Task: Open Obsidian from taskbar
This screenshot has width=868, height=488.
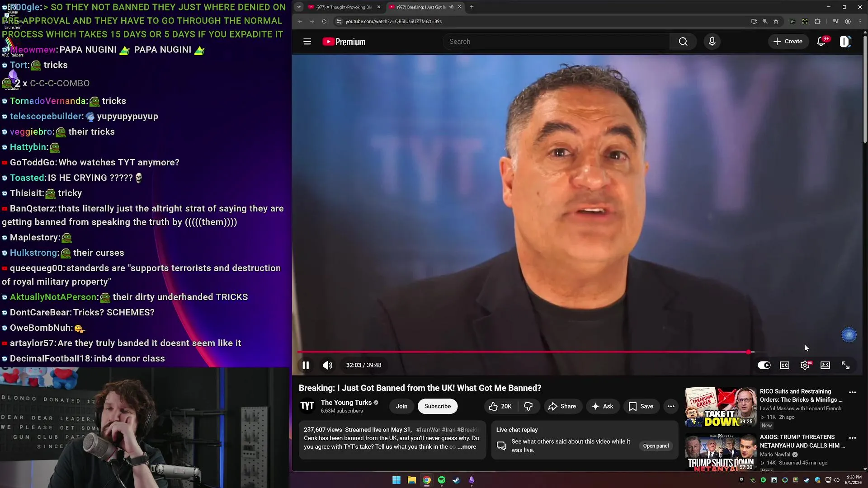Action: [x=472, y=480]
